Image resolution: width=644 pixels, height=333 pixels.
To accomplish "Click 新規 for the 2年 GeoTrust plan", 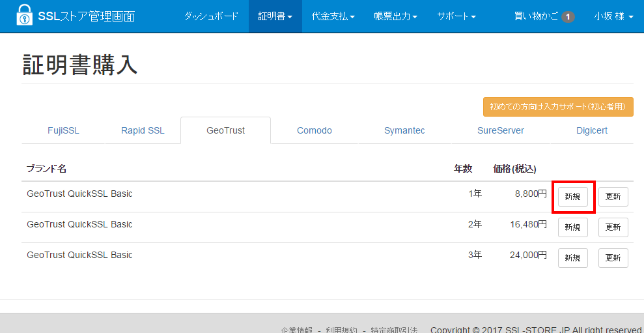I will click(572, 227).
